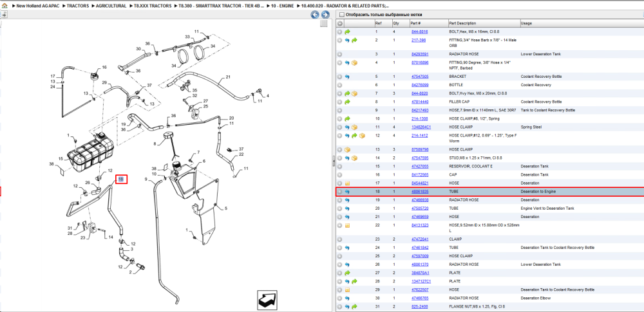
Task: Click blue back arrow on ref 2 row
Action: point(347,41)
